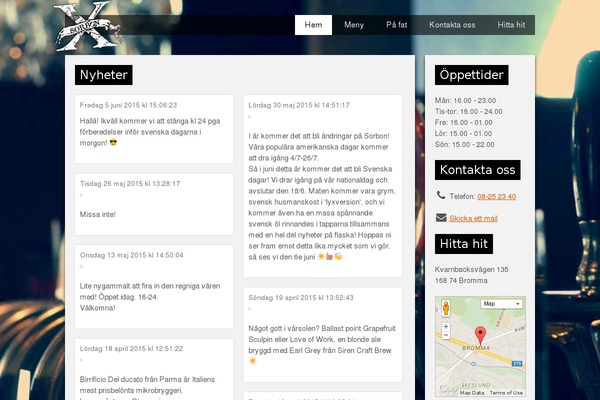Zoom in the map with plus button

point(446,327)
